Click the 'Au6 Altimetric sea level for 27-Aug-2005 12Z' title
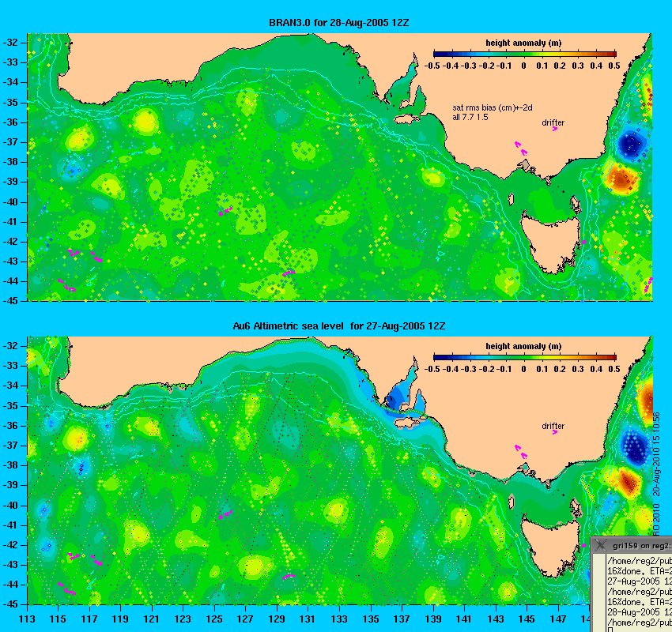Image resolution: width=672 pixels, height=632 pixels. pyautogui.click(x=338, y=325)
